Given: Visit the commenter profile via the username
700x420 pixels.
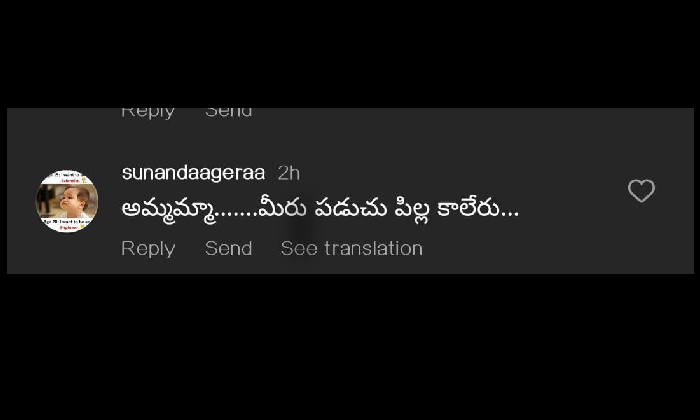Looking at the screenshot, I should (x=193, y=173).
